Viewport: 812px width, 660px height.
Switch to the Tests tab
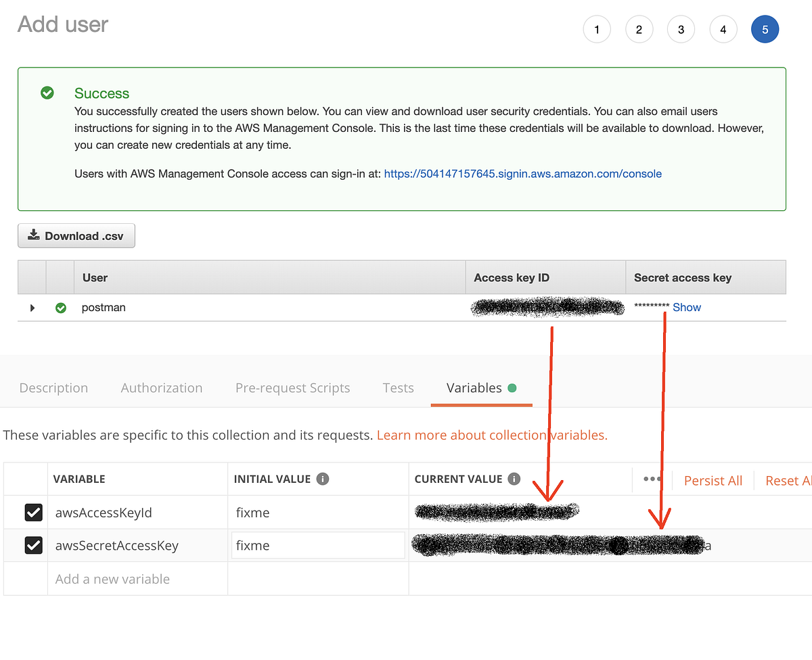398,387
